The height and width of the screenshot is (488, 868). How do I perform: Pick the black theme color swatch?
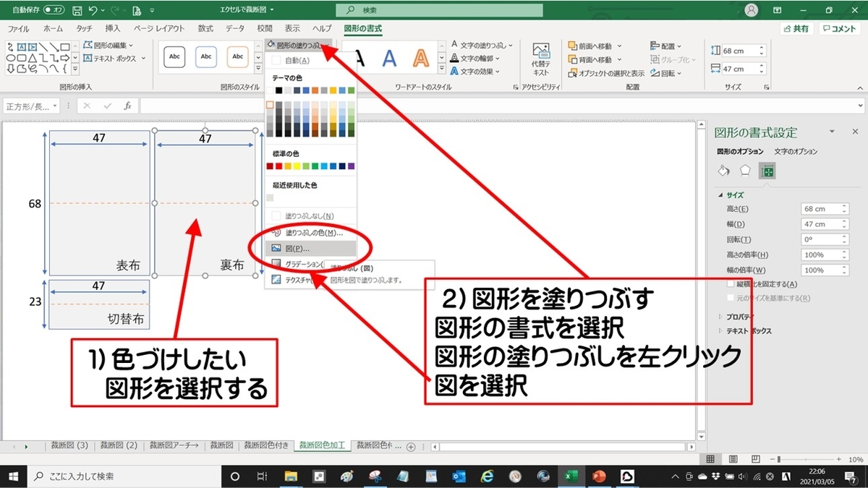coord(279,90)
